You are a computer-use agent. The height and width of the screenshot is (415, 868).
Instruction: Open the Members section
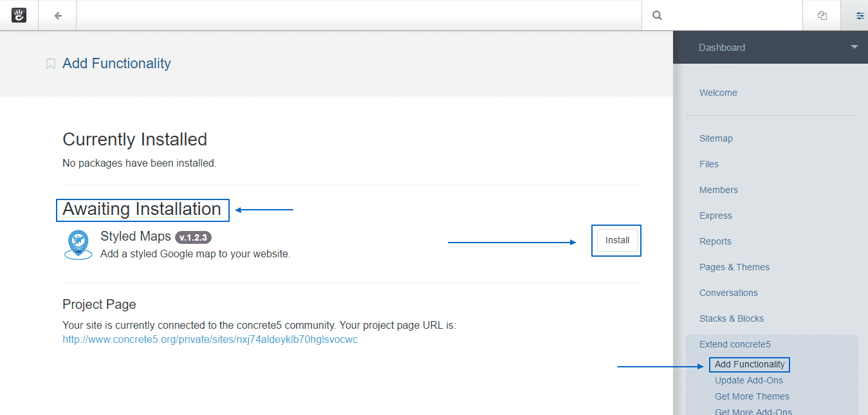(718, 189)
